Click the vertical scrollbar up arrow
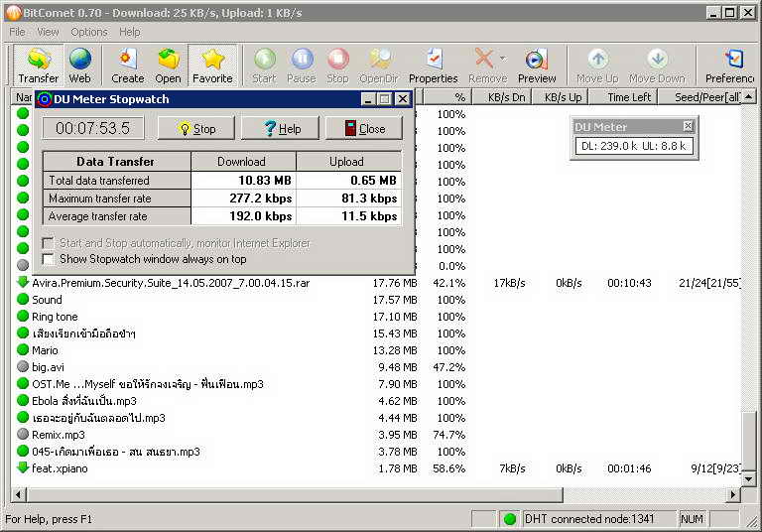Screen dimensions: 762x532 tap(749, 97)
